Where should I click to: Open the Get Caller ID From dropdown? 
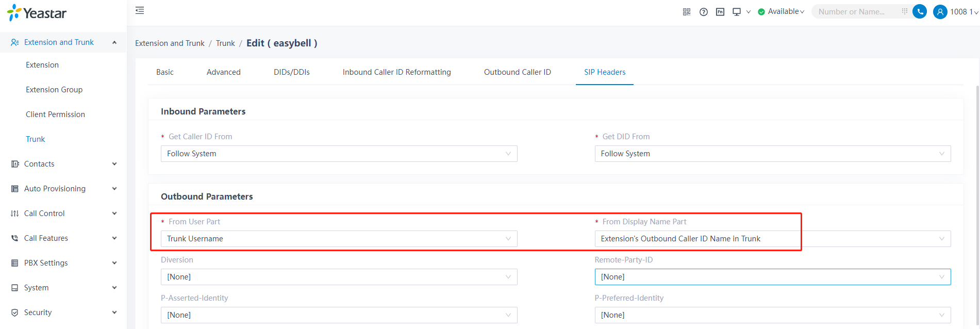(339, 154)
